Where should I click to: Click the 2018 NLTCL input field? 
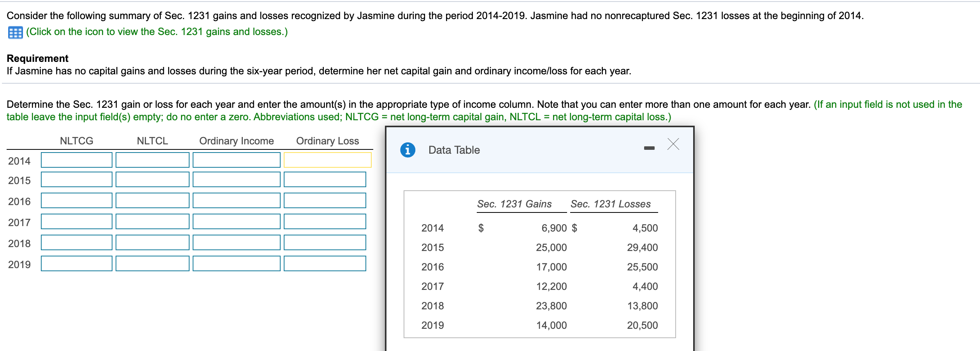click(x=152, y=242)
